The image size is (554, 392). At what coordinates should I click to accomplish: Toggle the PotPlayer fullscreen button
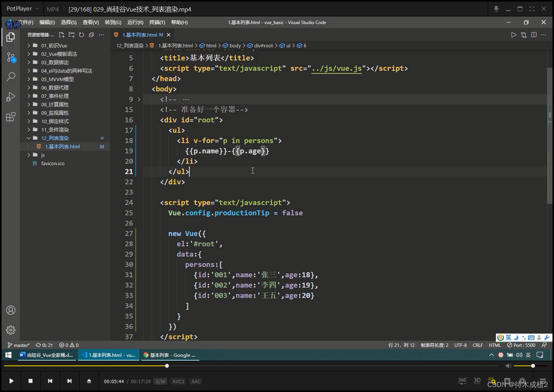click(532, 9)
